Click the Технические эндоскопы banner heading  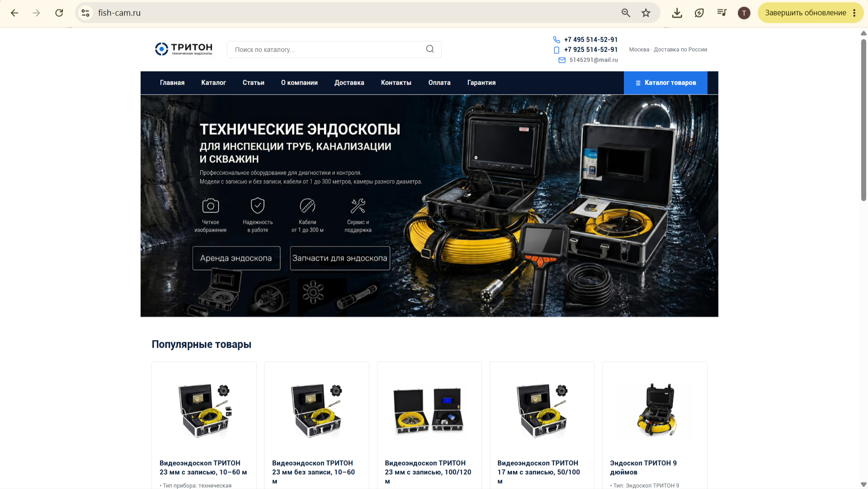pyautogui.click(x=300, y=129)
